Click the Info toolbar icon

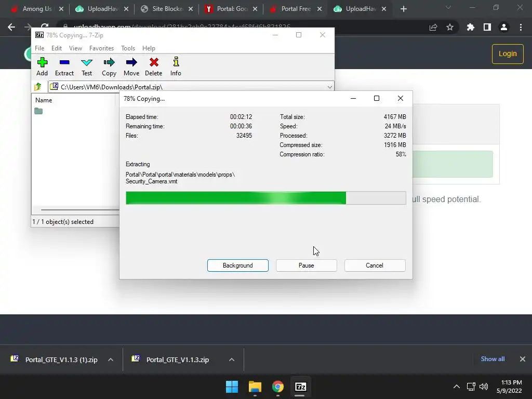tap(176, 66)
